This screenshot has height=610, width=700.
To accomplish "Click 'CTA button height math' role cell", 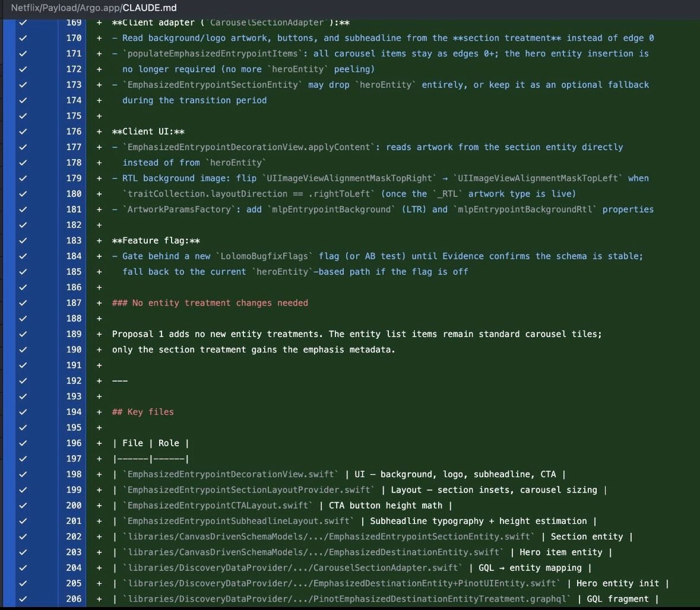I will tap(386, 505).
